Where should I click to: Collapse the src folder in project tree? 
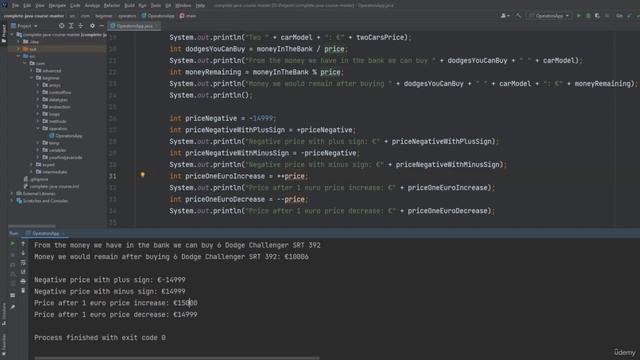click(19, 56)
